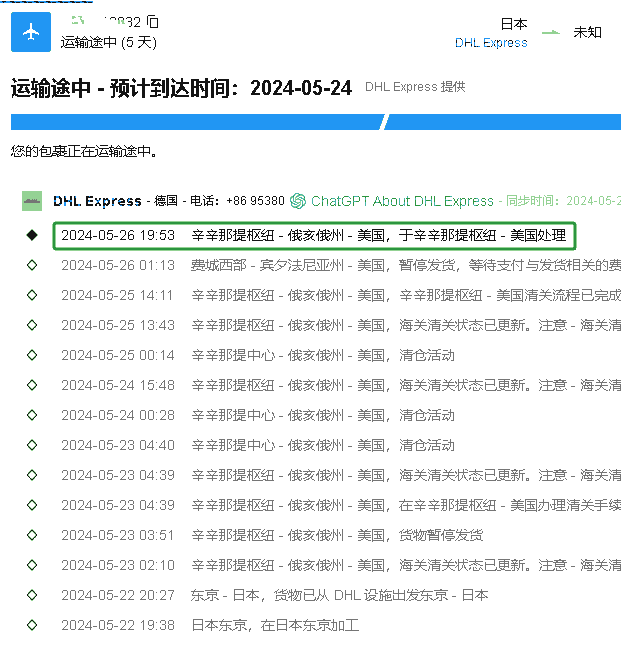Image resolution: width=621 pixels, height=645 pixels.
Task: Click the ChatGPT logo icon
Action: click(298, 201)
